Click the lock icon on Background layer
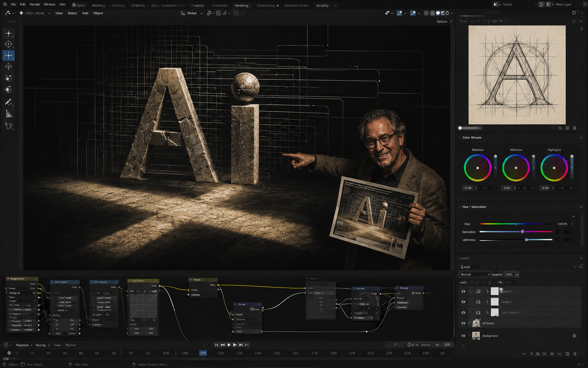Screen dimensions: 588x368 (x=574, y=336)
